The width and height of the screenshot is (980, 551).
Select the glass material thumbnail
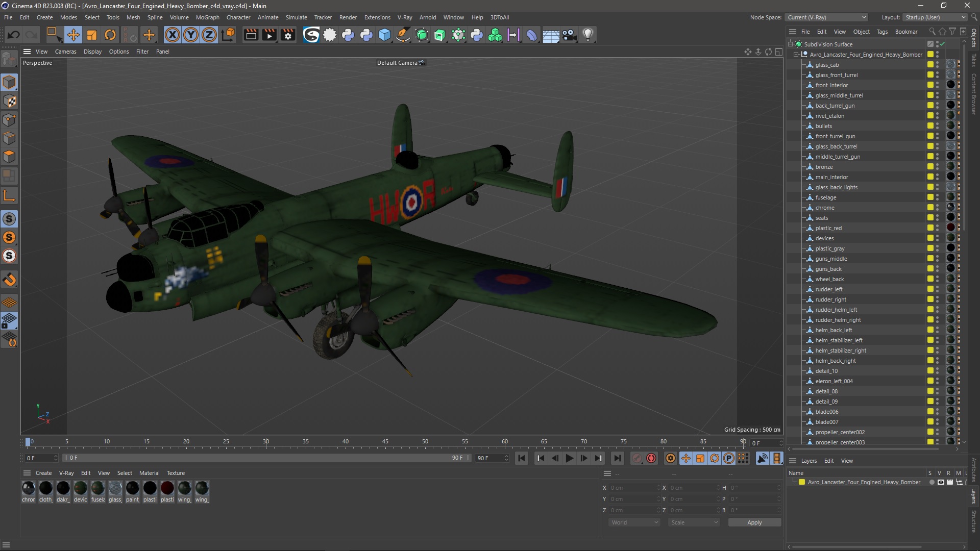coord(115,488)
